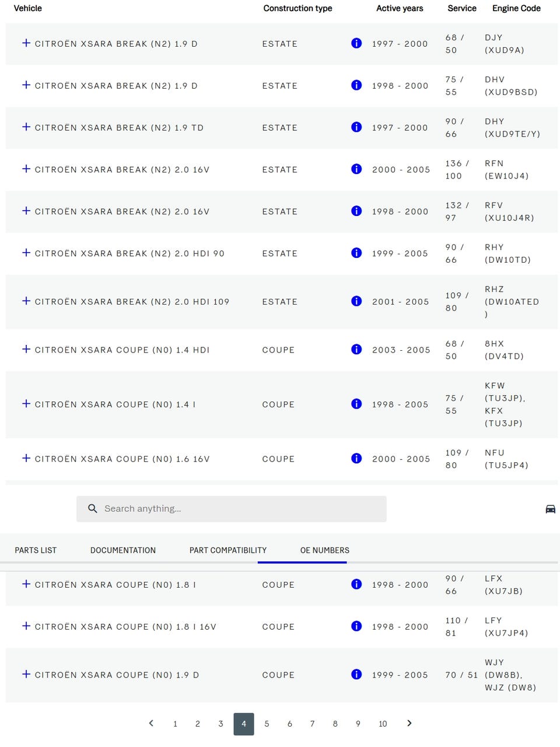This screenshot has height=747, width=560.
Task: Click the Active years column header
Action: [x=400, y=8]
